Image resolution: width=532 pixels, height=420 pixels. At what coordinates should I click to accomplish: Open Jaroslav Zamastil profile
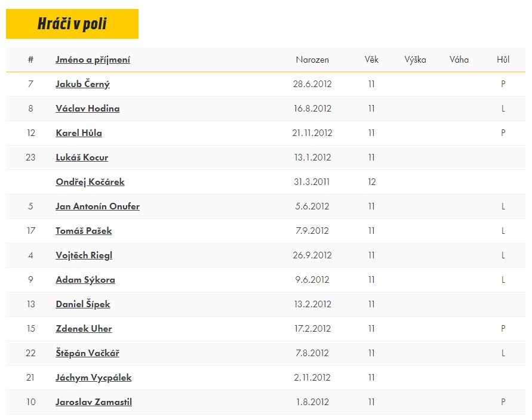pyautogui.click(x=94, y=402)
